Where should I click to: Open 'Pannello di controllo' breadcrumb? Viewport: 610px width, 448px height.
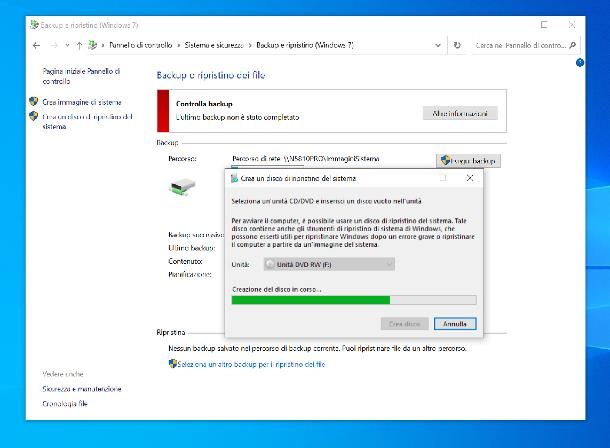pyautogui.click(x=140, y=45)
